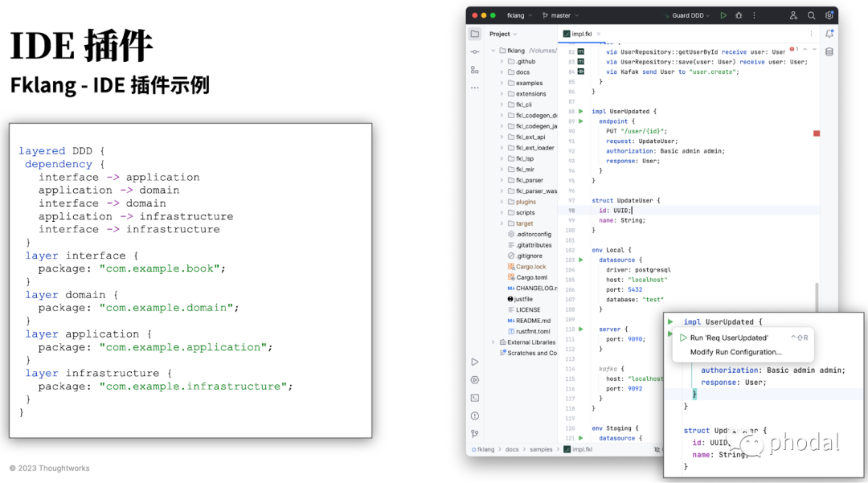Open the Terminal tool window
Screen dimensions: 868x483
[x=475, y=398]
